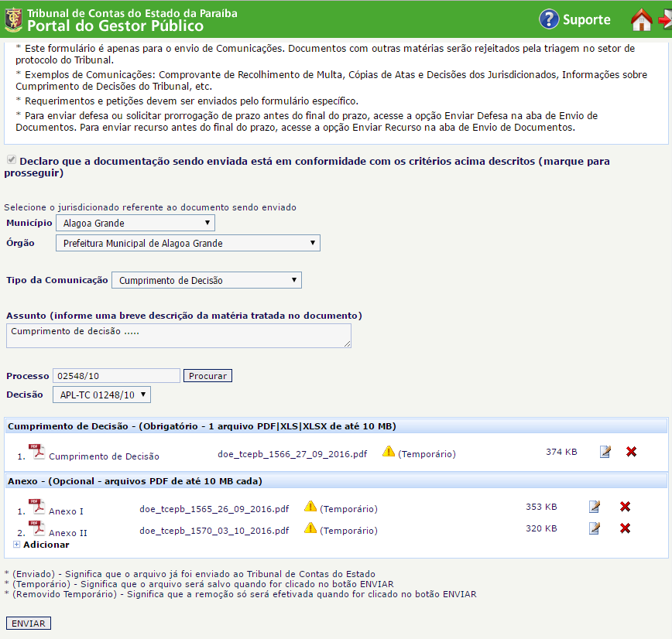Image resolution: width=672 pixels, height=639 pixels.
Task: Choose a Tipo da Comunicação option
Action: [207, 280]
